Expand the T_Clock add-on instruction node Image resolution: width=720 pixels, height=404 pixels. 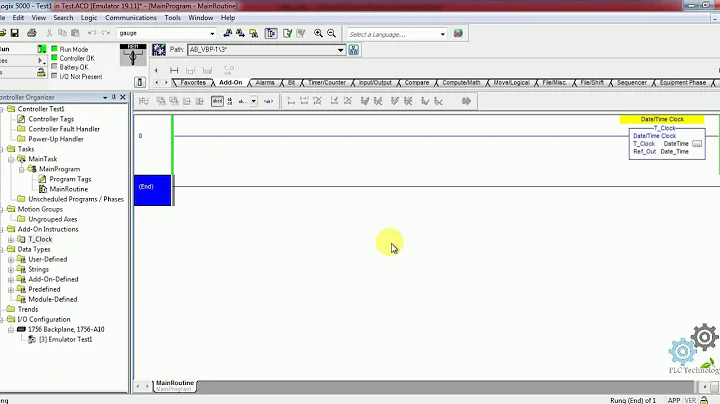pos(11,240)
